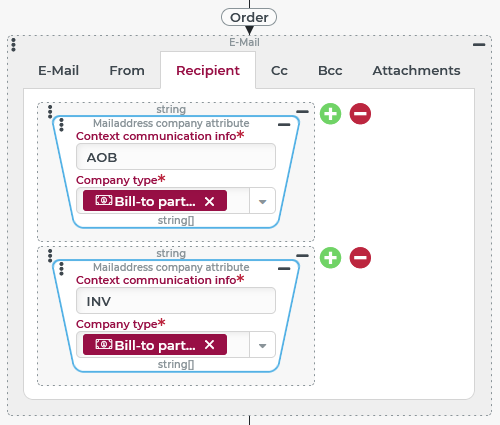Image resolution: width=500 pixels, height=425 pixels.
Task: Open drag handle menu of E-Mail block
Action: 13,45
